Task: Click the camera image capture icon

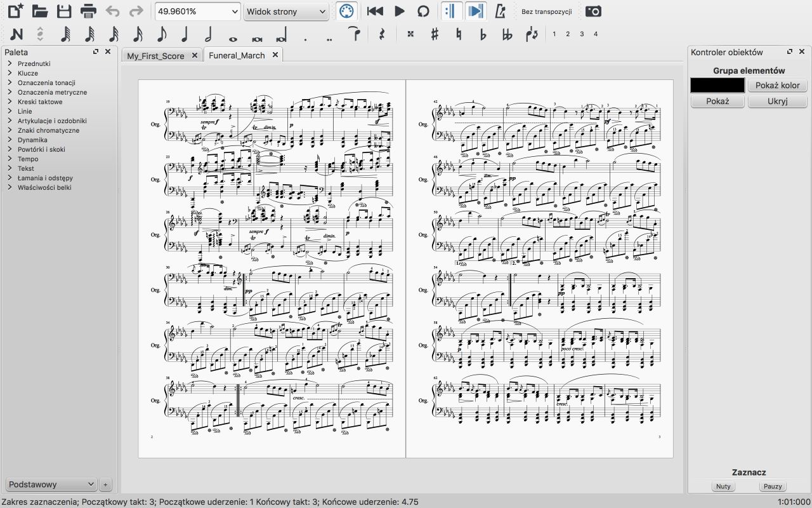Action: [x=593, y=11]
